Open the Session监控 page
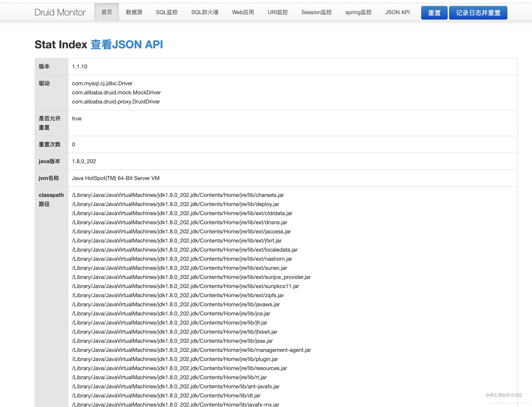This screenshot has width=532, height=407. click(x=316, y=12)
